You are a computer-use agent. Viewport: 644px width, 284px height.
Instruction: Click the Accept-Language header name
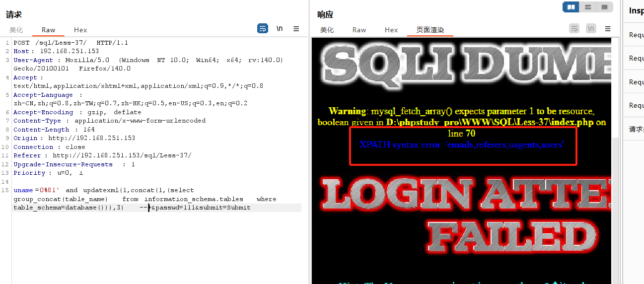coord(43,95)
